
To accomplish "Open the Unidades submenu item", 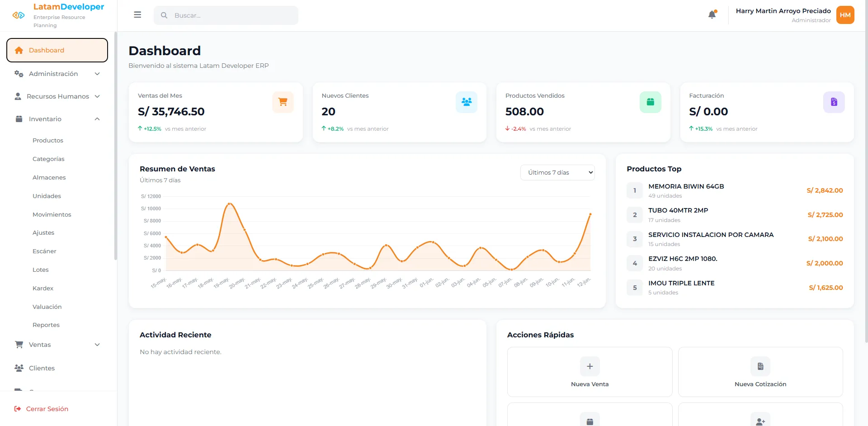I will tap(47, 196).
